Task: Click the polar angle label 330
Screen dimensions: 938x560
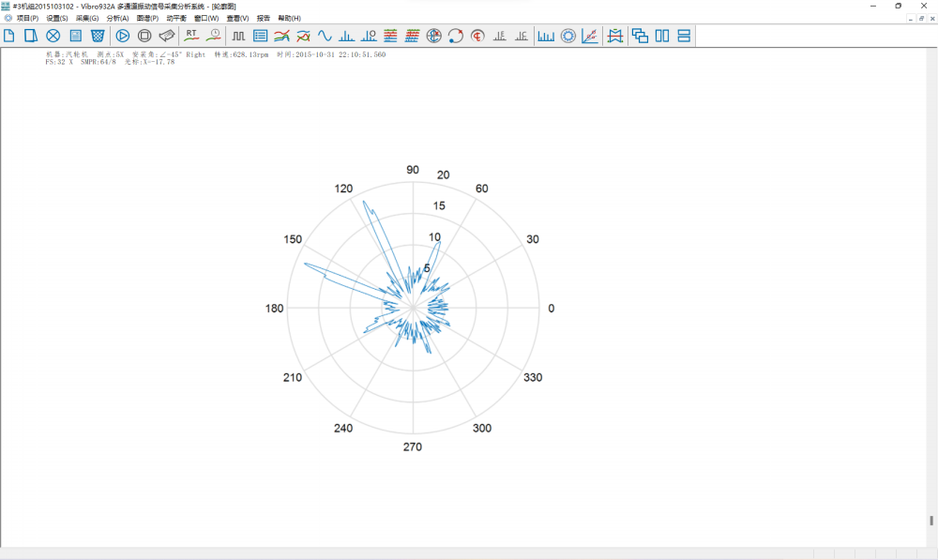Action: [533, 377]
